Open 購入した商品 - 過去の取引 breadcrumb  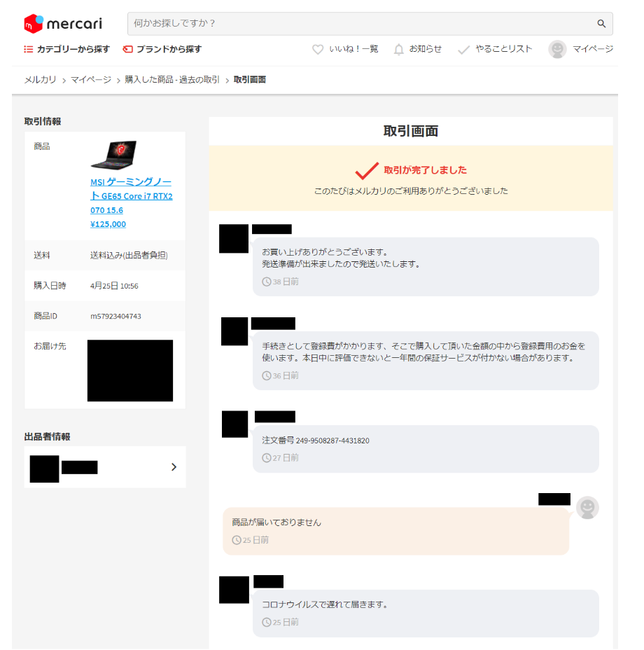(172, 80)
